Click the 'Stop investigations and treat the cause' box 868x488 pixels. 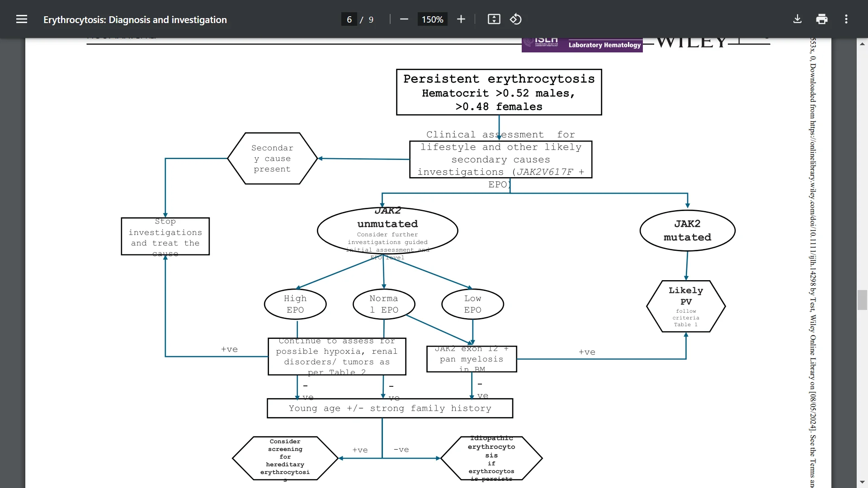point(165,236)
